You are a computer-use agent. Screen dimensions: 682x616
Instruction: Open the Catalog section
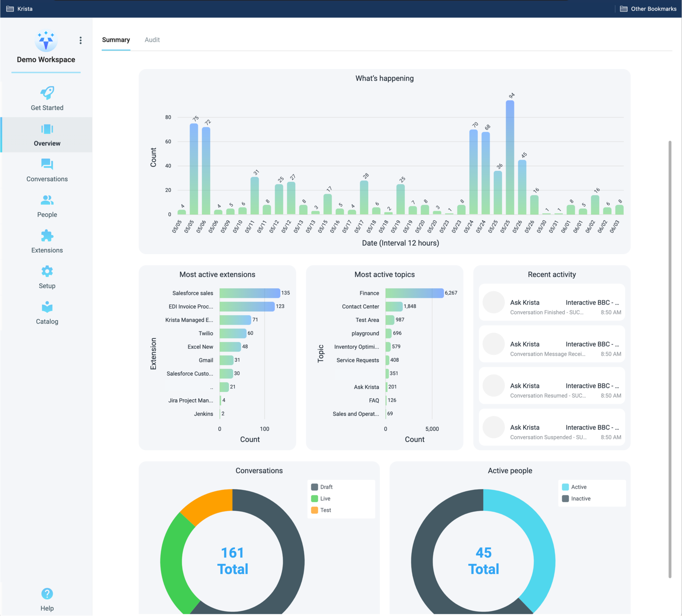pyautogui.click(x=47, y=307)
